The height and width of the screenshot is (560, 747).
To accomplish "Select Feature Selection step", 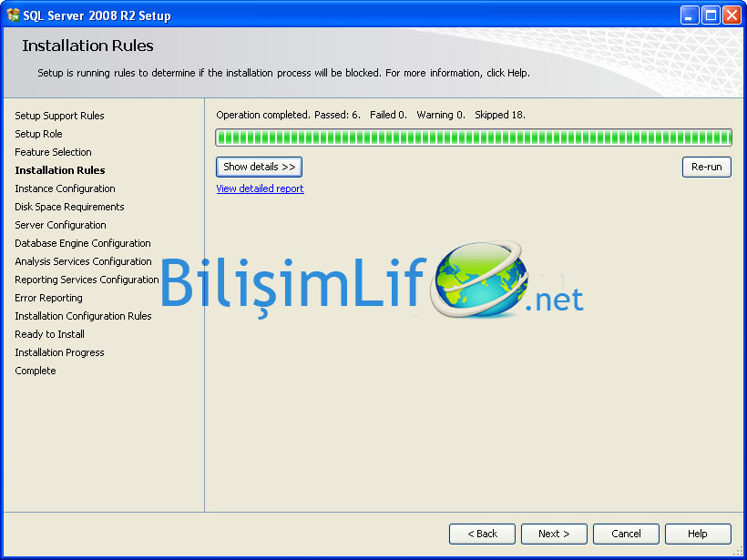I will pos(54,152).
